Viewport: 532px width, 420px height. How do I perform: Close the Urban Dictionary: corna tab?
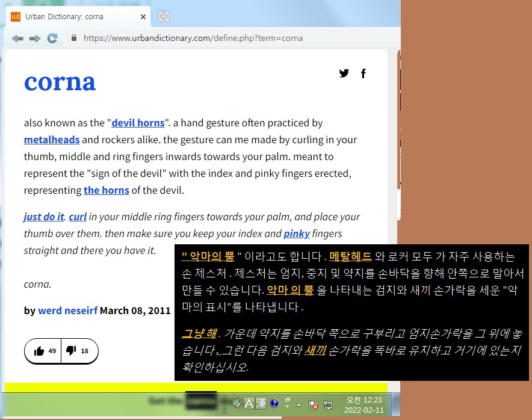(143, 17)
